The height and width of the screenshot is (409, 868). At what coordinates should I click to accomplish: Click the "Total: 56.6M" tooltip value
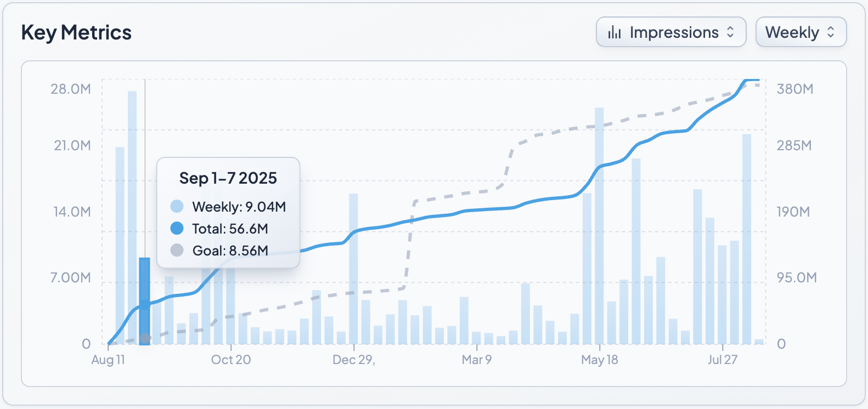[x=230, y=229]
